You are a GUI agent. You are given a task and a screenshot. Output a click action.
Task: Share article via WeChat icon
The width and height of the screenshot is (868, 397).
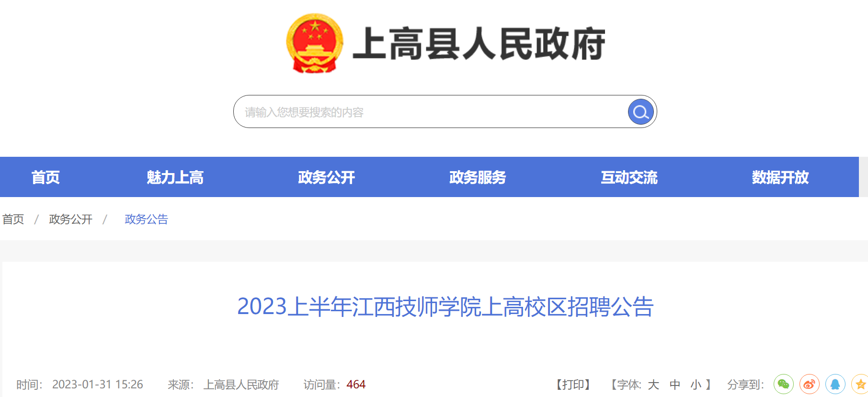point(784,384)
